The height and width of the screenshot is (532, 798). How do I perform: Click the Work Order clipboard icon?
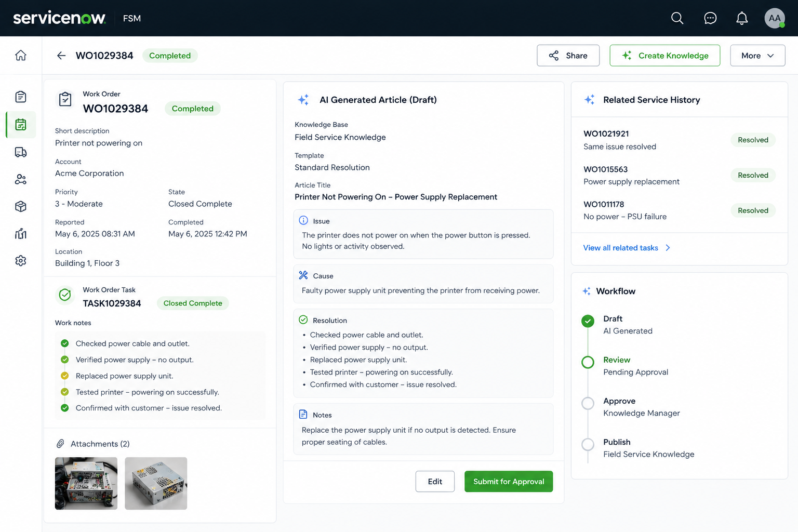tap(65, 99)
